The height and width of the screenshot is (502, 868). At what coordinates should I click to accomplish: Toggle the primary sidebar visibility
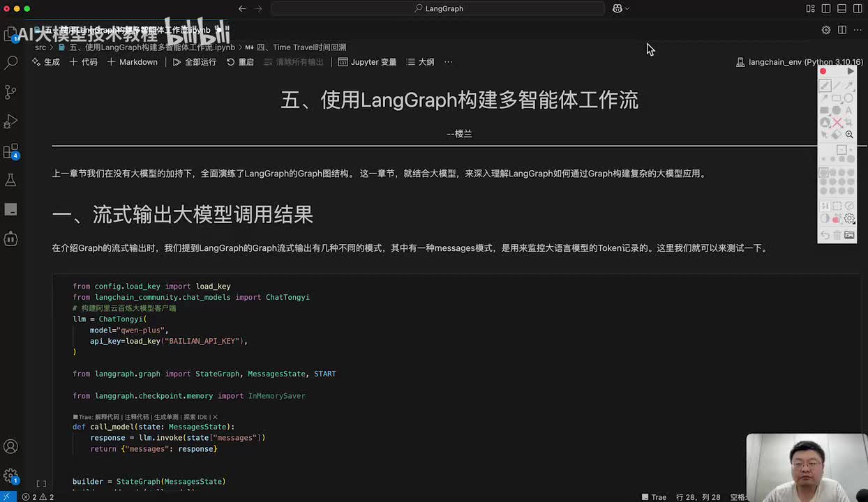pyautogui.click(x=826, y=8)
